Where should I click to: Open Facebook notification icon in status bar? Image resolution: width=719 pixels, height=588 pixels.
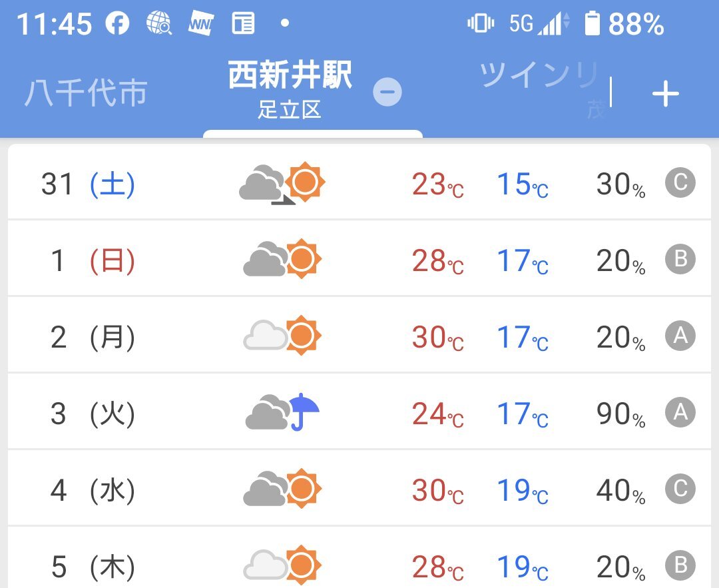pyautogui.click(x=117, y=23)
